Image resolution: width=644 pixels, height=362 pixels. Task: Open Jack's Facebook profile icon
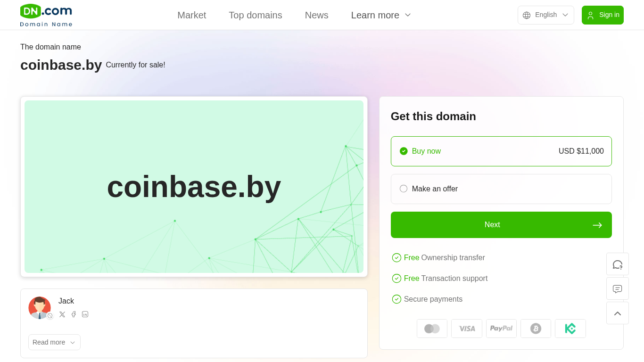[74, 314]
